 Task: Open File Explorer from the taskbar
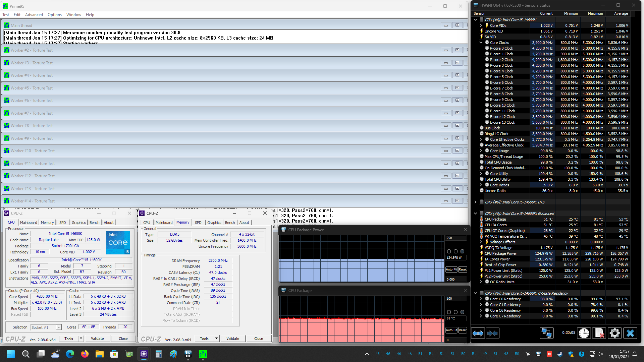(100, 354)
